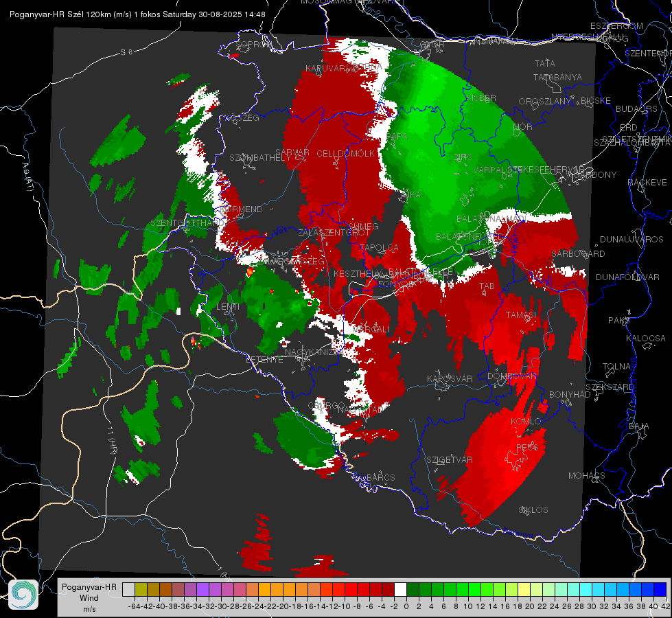Select the MOHACS label
672x618 pixels.
click(587, 476)
